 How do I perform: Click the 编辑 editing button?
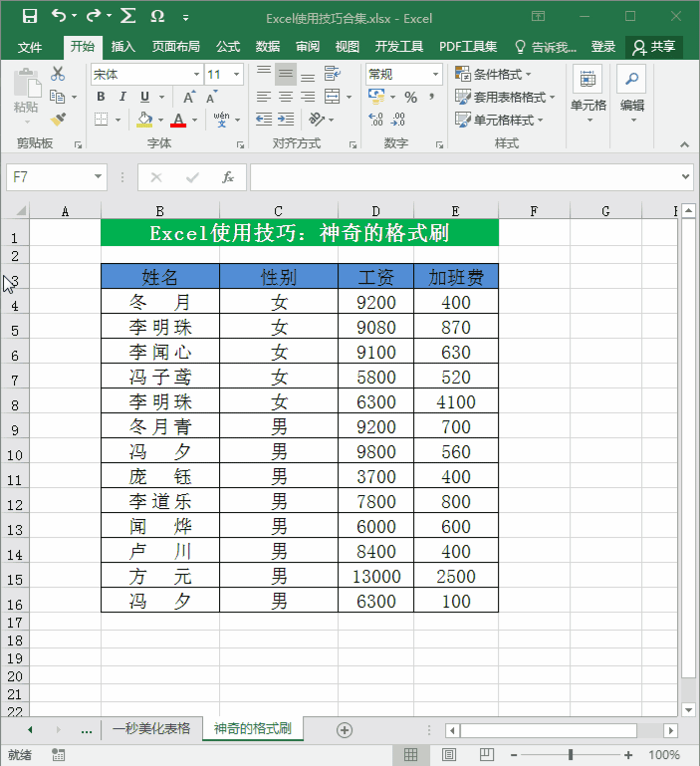(x=632, y=94)
